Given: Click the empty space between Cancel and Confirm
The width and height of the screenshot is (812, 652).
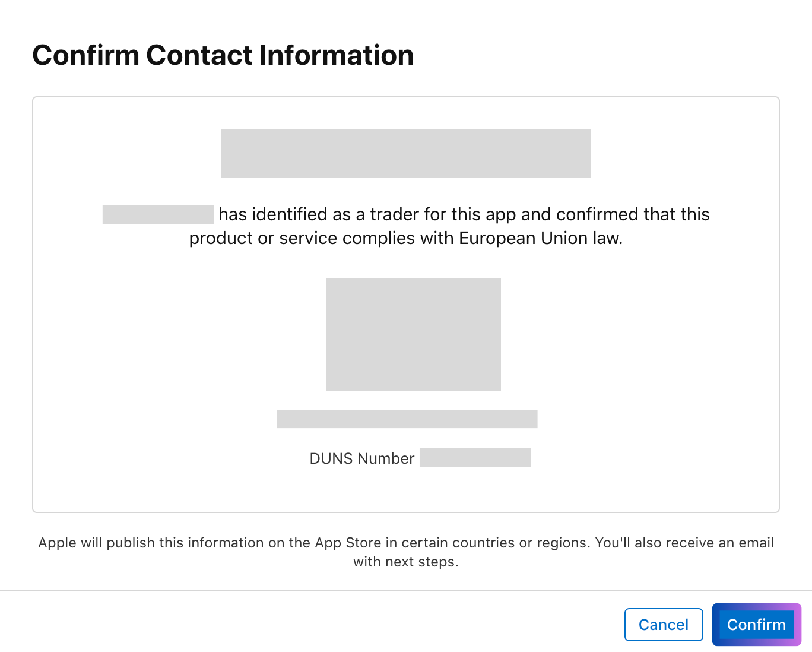Looking at the screenshot, I should pos(708,624).
